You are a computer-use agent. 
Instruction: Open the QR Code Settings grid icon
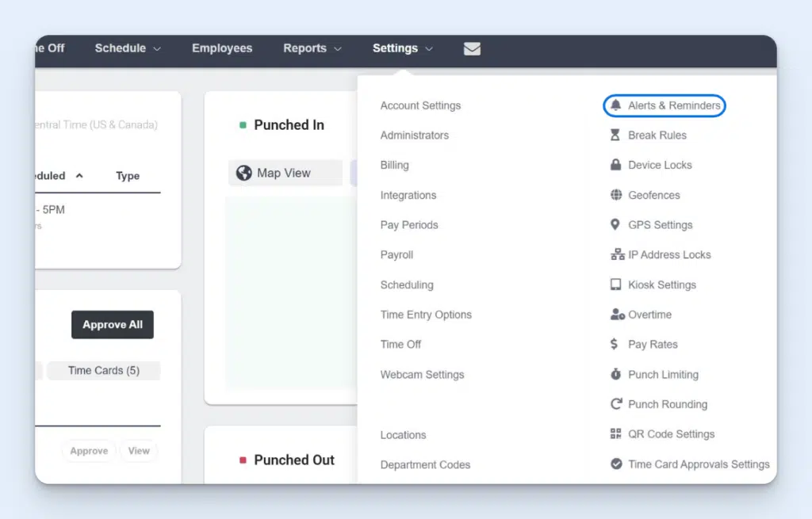(x=615, y=434)
